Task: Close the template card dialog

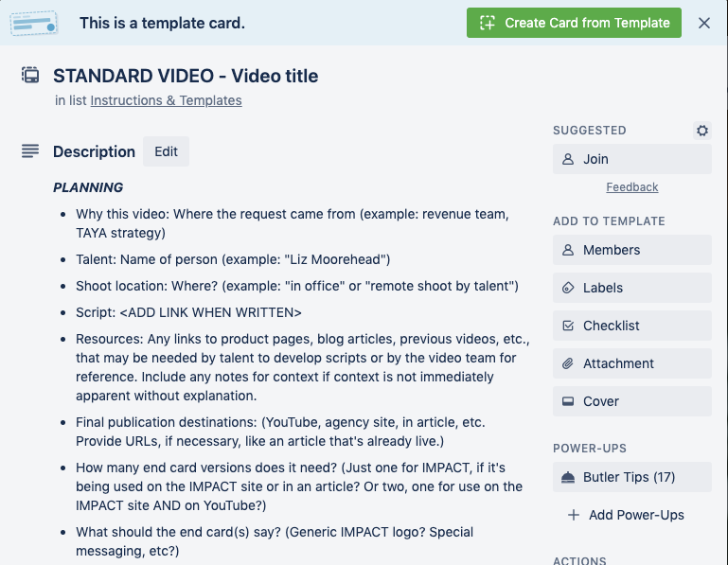Action: click(x=703, y=23)
